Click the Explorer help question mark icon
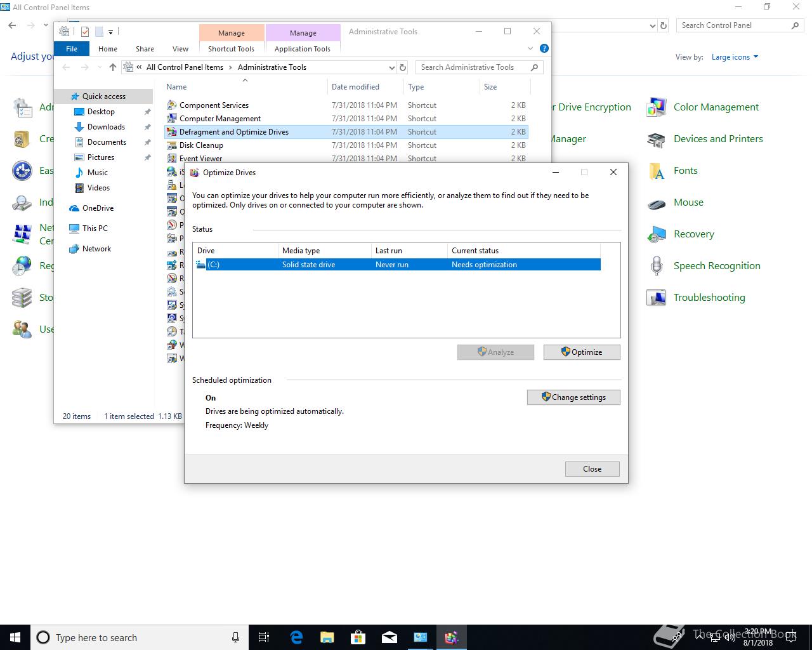Viewport: 812px width, 650px height. [x=544, y=48]
